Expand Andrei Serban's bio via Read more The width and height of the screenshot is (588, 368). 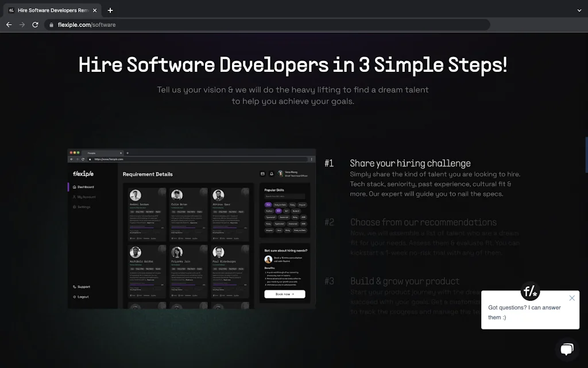pyautogui.click(x=150, y=223)
